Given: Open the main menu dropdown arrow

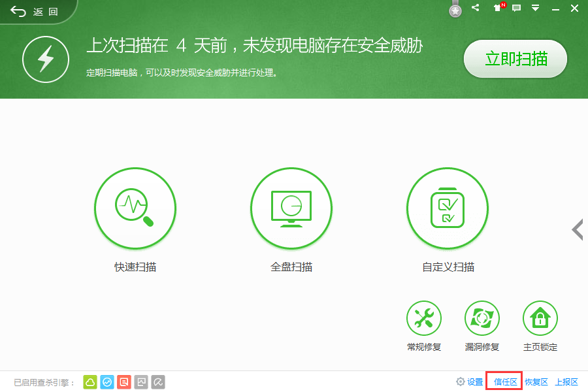Looking at the screenshot, I should [x=536, y=8].
